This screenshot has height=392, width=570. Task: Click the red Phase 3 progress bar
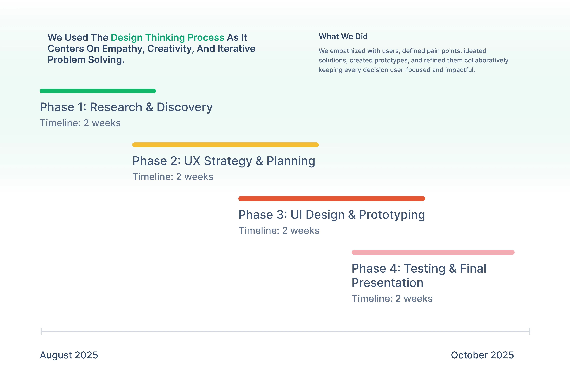[331, 199]
